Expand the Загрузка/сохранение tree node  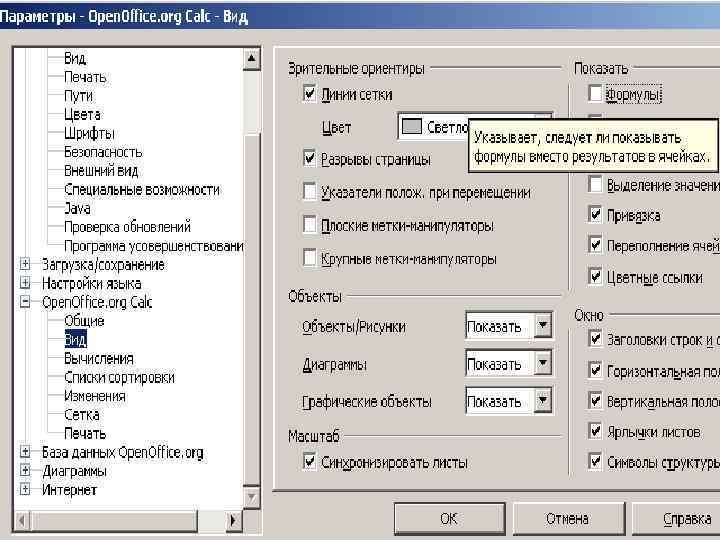tap(25, 264)
